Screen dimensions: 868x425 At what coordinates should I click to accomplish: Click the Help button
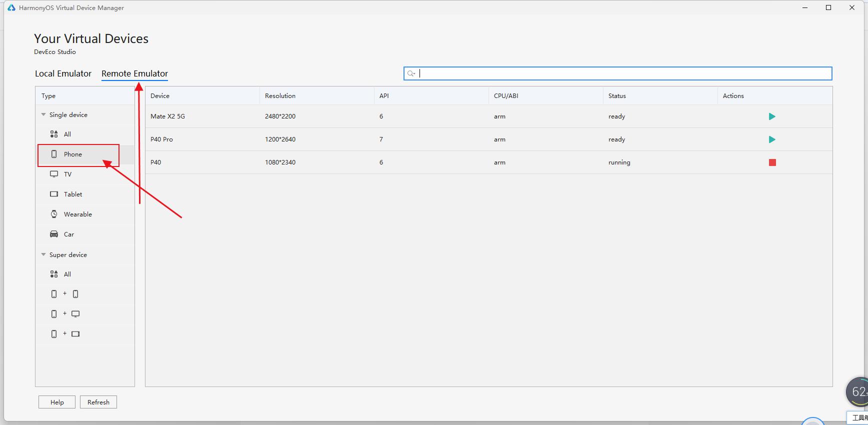point(57,402)
